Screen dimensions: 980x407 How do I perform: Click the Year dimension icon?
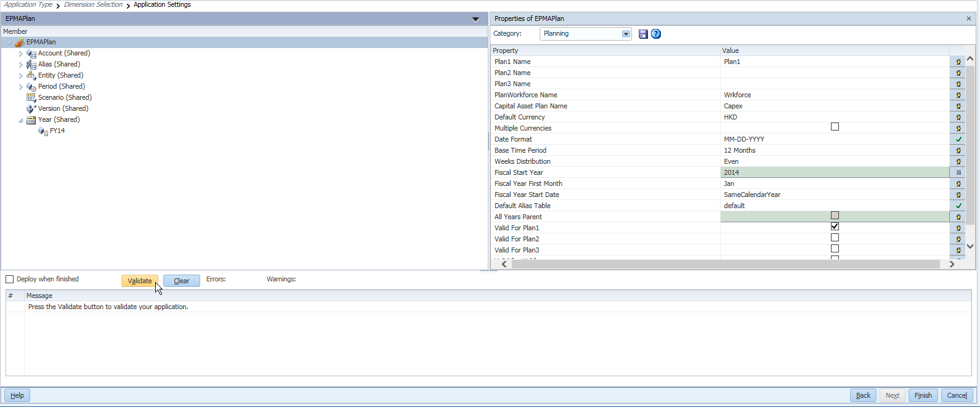tap(31, 120)
